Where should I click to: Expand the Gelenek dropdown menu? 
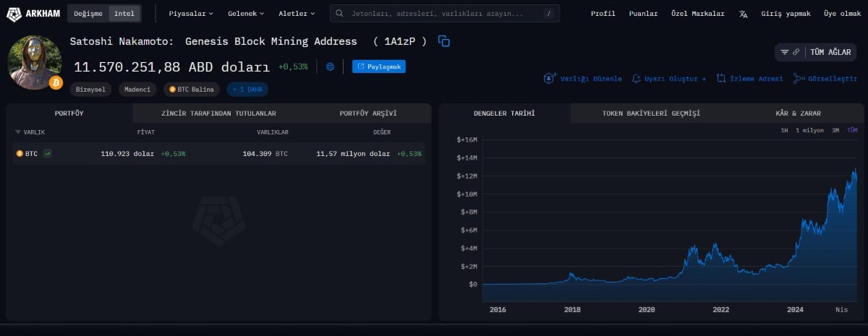[246, 14]
